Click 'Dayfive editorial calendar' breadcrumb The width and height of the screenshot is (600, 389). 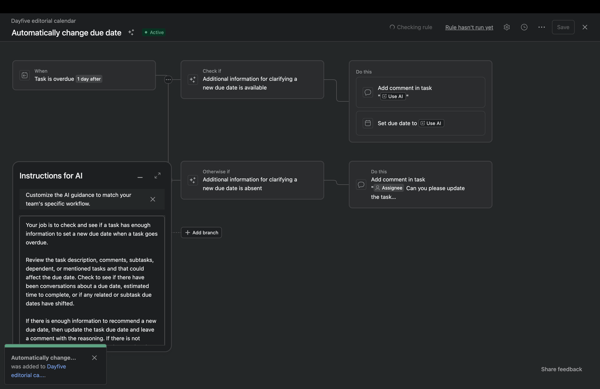[43, 21]
